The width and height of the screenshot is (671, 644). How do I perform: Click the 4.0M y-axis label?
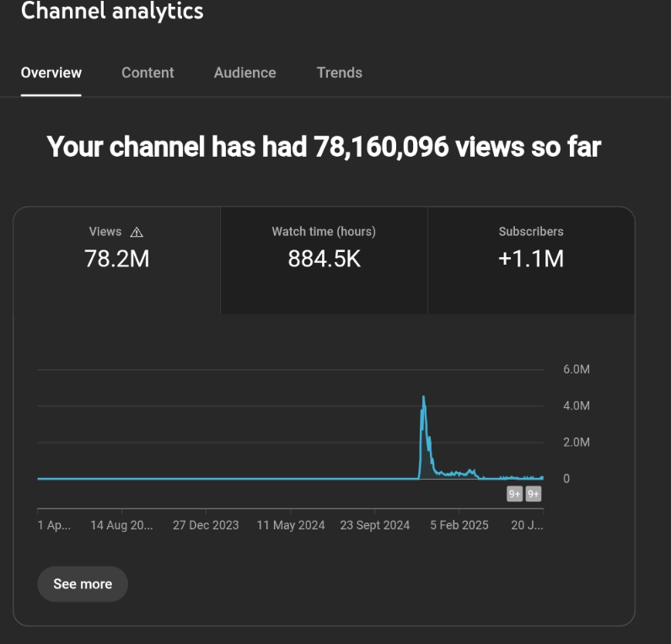576,405
